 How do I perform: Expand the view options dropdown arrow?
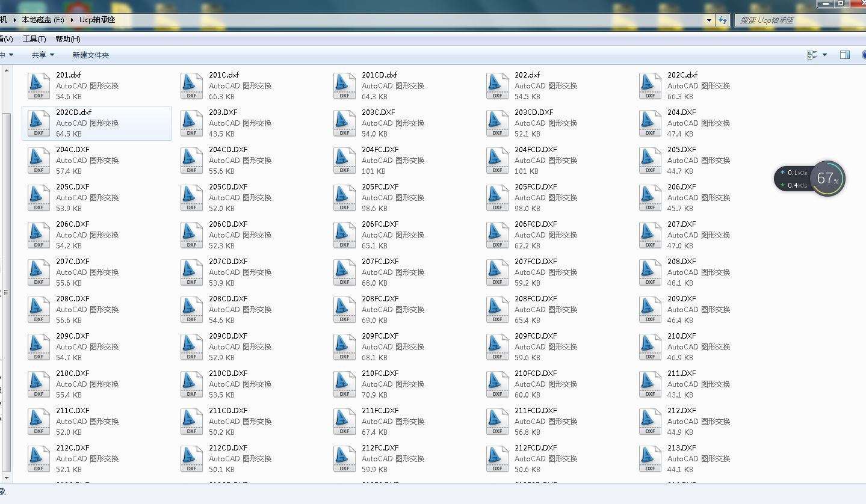(824, 55)
